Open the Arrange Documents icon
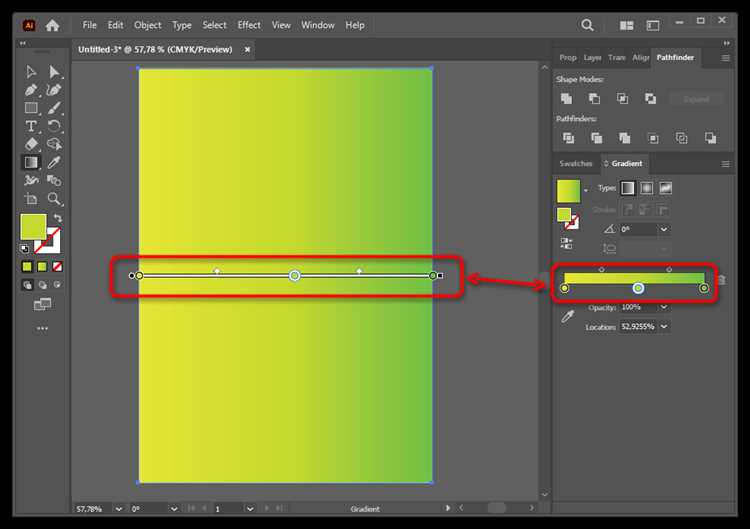750x529 pixels. (x=627, y=25)
